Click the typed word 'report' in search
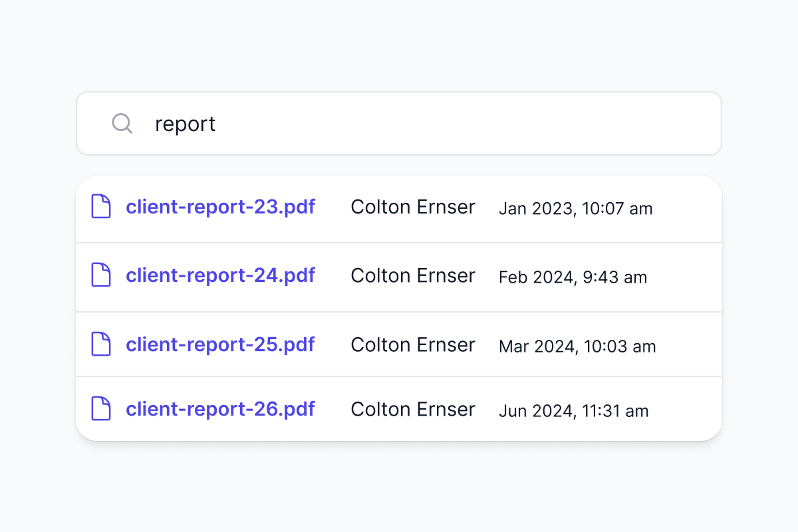 tap(185, 124)
